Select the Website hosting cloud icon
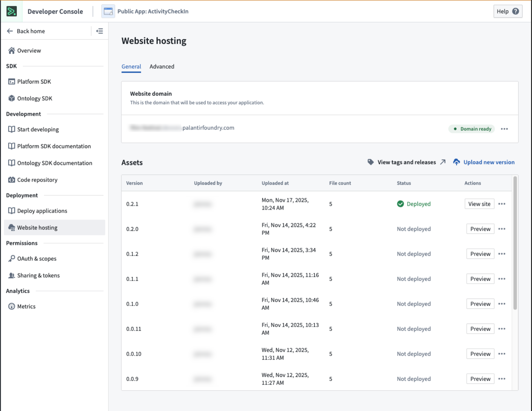 pos(11,228)
